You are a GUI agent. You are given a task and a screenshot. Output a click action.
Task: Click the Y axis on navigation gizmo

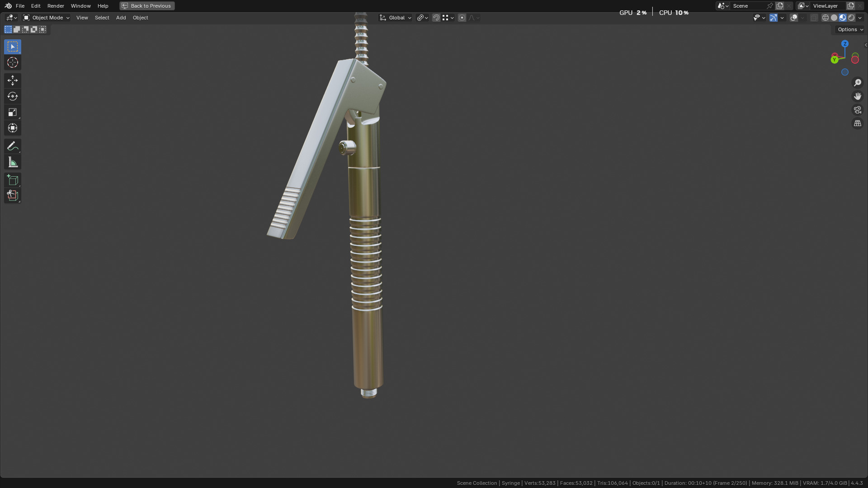tap(835, 60)
